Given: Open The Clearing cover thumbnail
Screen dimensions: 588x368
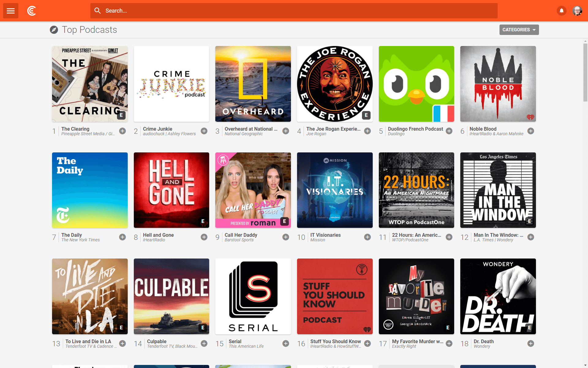Looking at the screenshot, I should point(90,84).
